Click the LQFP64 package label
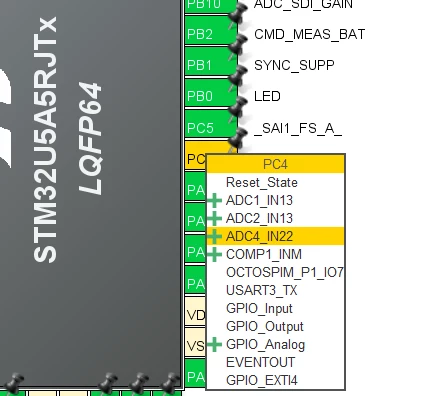447x396 pixels. pyautogui.click(x=90, y=138)
